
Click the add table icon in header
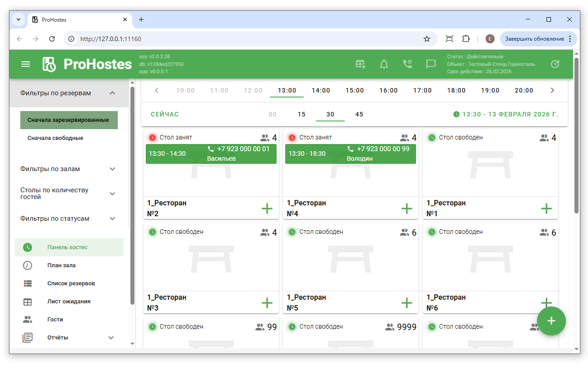[361, 64]
